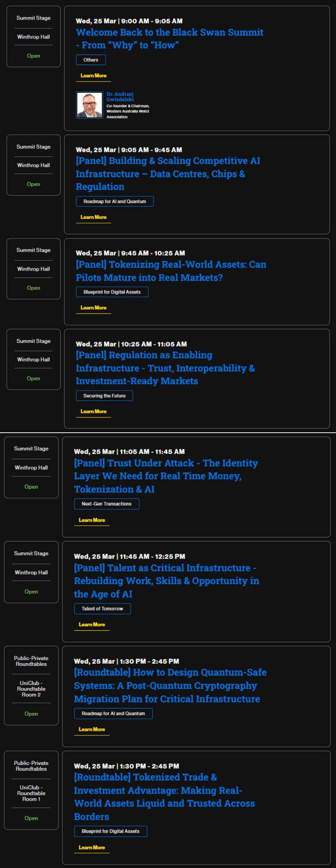Click Learn More under Trust Under Attack panel
This screenshot has width=336, height=868.
(x=92, y=520)
